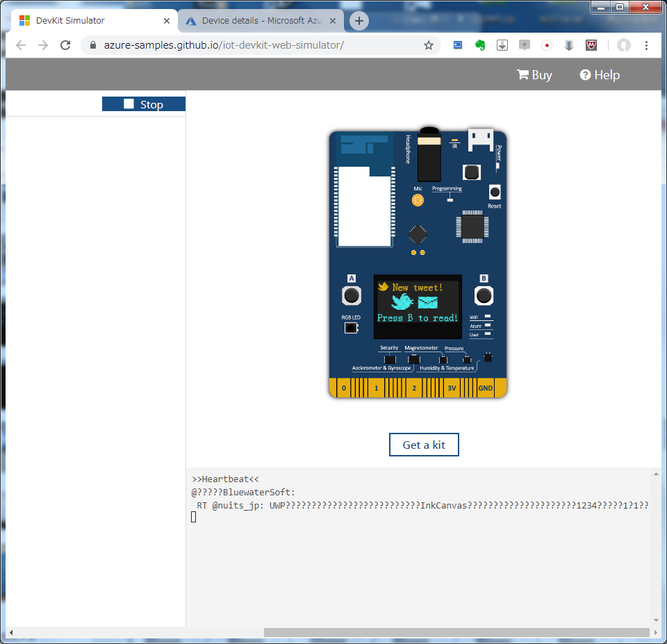Push button B on the DevKit board
Image resolution: width=667 pixels, height=644 pixels.
[484, 295]
